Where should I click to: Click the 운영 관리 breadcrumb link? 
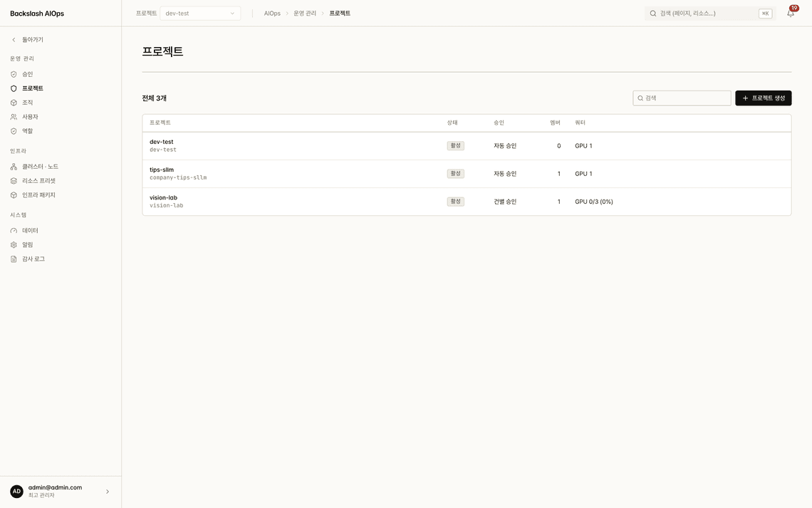pos(305,14)
